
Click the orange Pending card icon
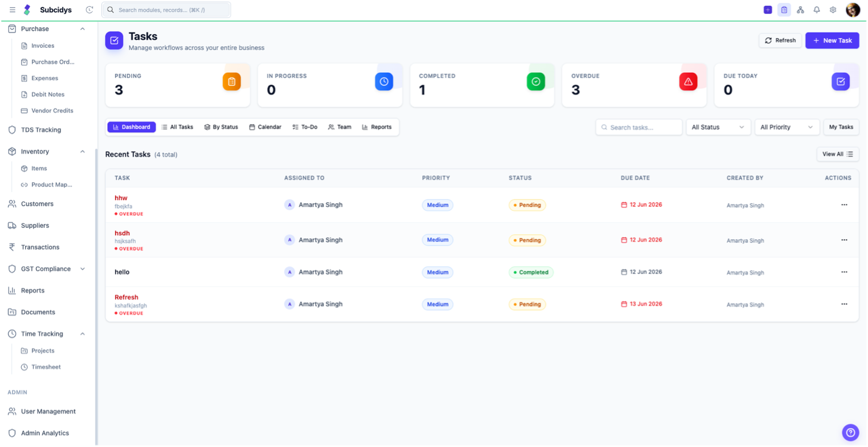tap(232, 81)
